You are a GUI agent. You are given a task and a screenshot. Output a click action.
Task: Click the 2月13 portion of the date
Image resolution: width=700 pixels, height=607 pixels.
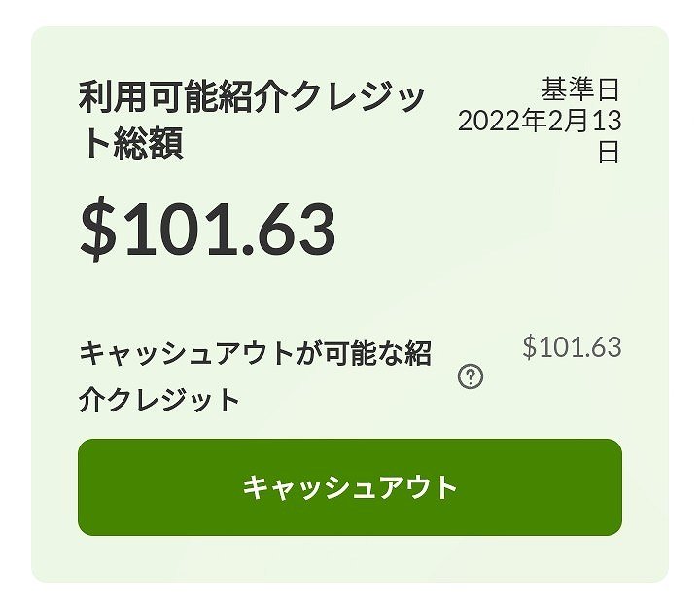click(582, 122)
